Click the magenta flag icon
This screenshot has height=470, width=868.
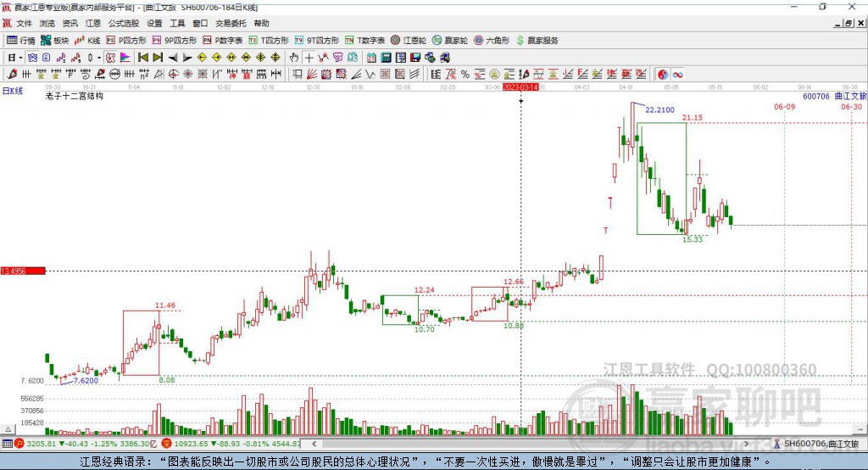coord(125,58)
